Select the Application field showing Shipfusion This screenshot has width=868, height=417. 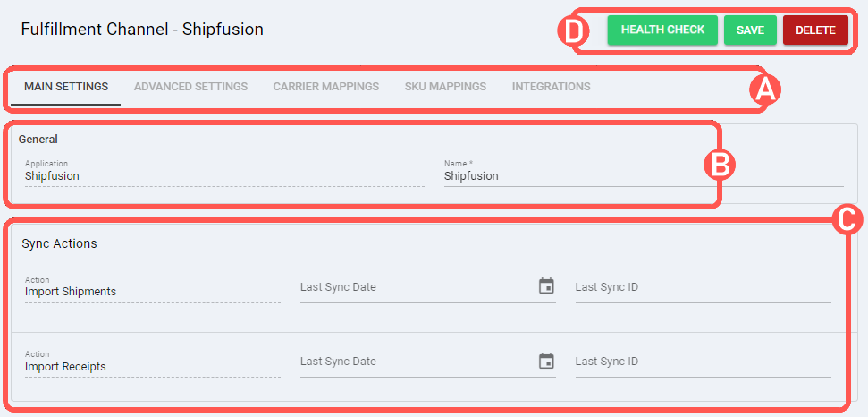click(224, 174)
